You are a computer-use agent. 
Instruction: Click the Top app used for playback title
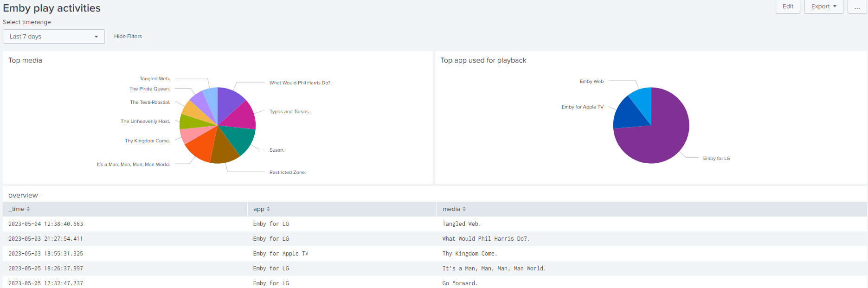coord(483,60)
